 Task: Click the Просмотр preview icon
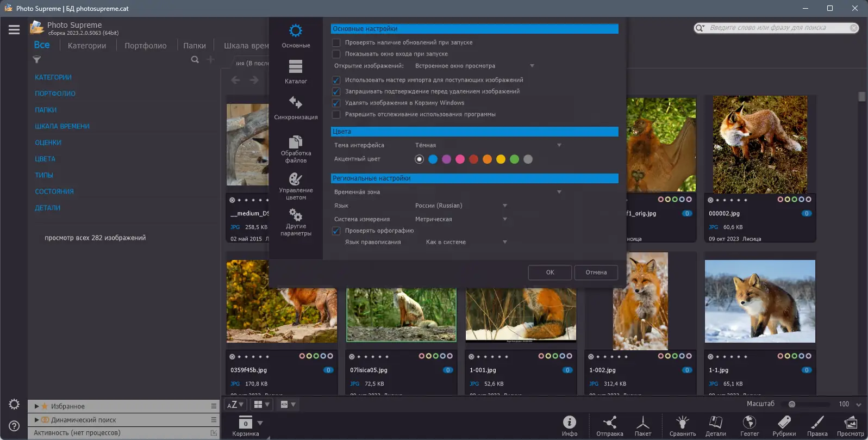coord(851,426)
